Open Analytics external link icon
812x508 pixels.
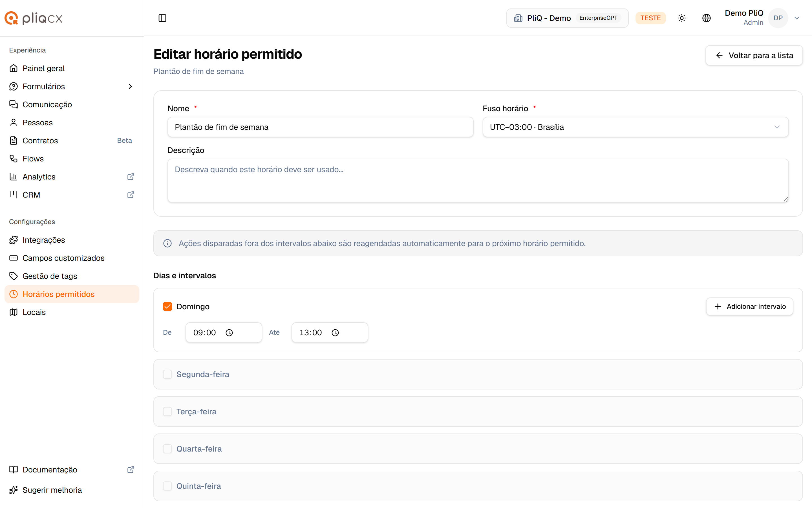tap(131, 177)
